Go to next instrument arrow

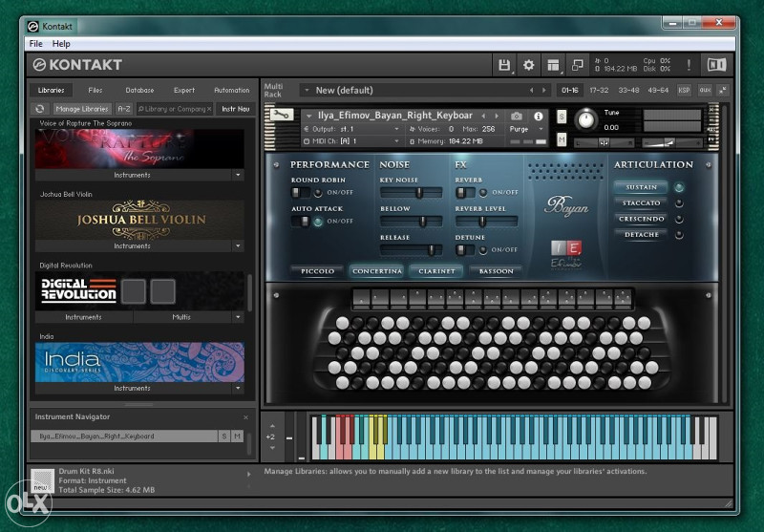point(497,116)
